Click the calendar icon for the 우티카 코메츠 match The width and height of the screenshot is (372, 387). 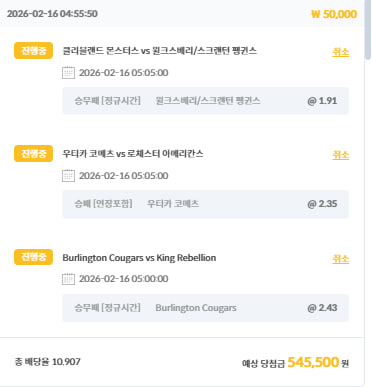pyautogui.click(x=68, y=176)
